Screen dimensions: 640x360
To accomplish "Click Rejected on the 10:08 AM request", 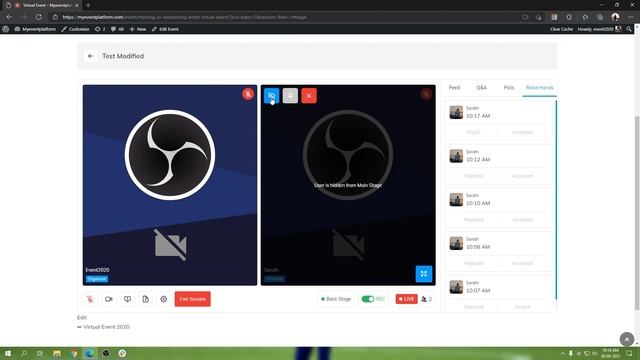I will pos(473,263).
